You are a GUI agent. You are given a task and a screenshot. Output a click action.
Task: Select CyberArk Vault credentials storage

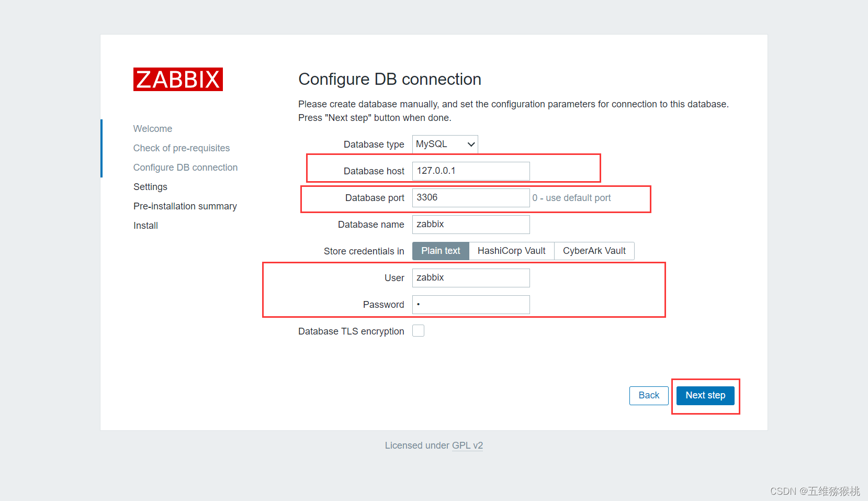pyautogui.click(x=594, y=251)
